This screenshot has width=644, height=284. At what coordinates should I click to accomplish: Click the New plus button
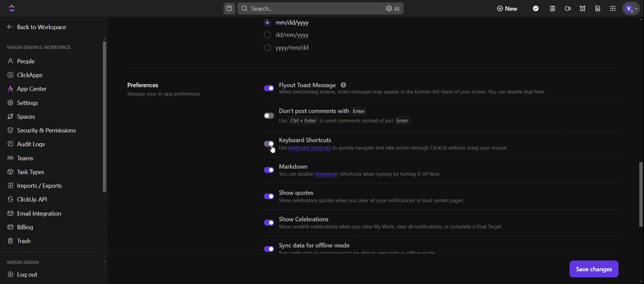[x=507, y=8]
